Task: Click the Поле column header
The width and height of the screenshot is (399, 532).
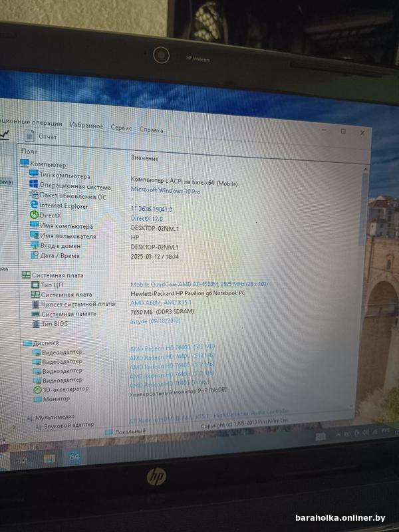Action: point(29,152)
